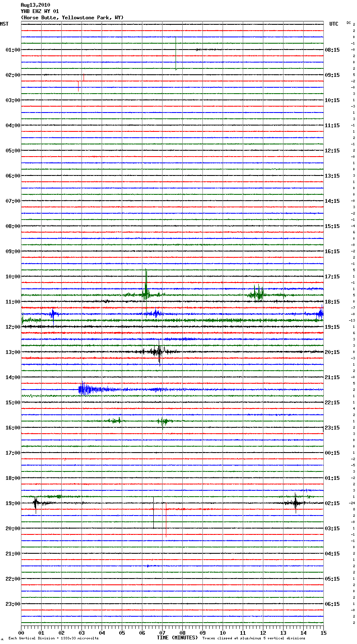Select the 12:00 MST row label
Viewport: 357px width, 644px height.
coord(13,327)
